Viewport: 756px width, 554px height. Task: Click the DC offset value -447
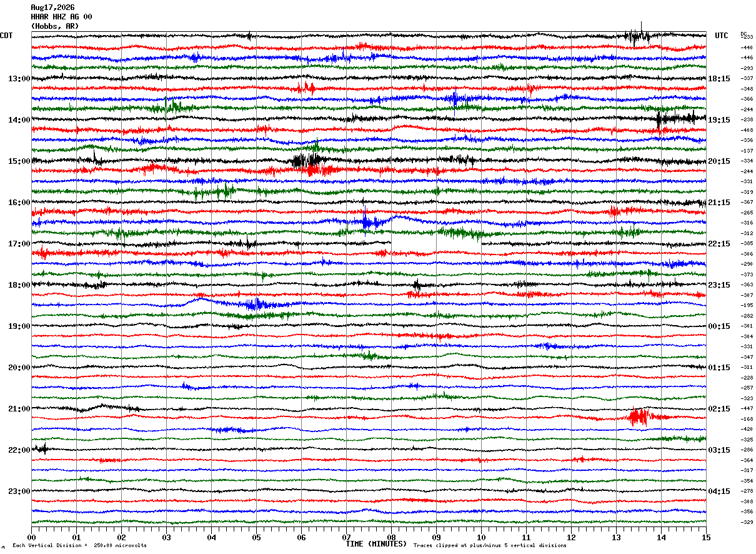click(x=747, y=408)
